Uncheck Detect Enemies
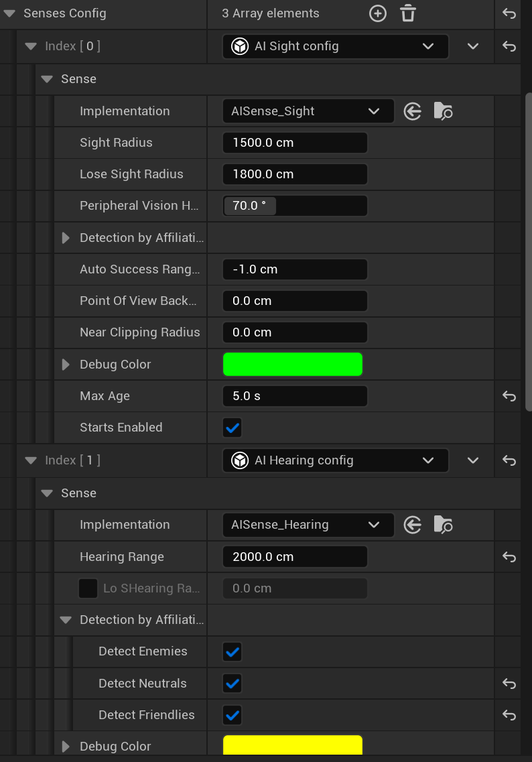This screenshot has width=532, height=762. click(232, 651)
